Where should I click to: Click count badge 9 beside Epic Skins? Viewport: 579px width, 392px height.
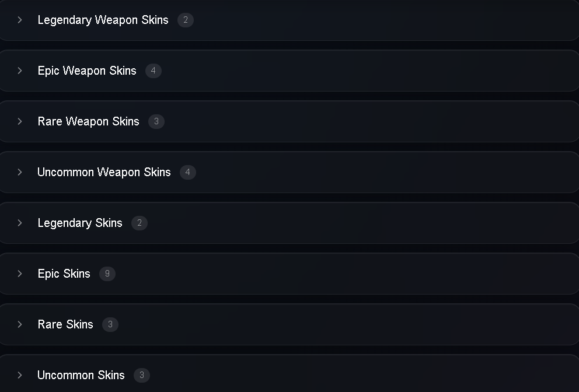[107, 274]
